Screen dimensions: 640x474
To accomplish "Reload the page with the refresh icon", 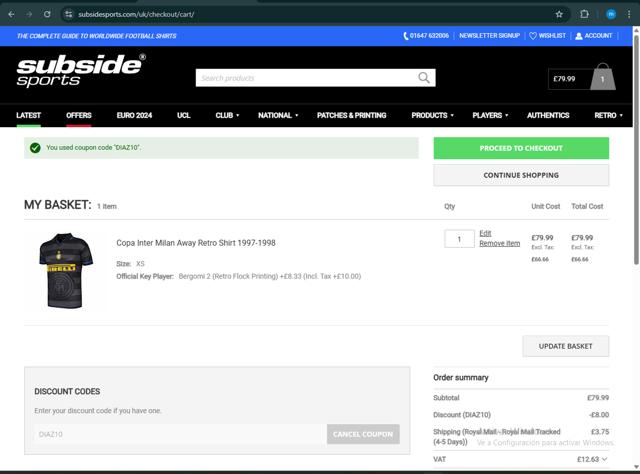I will (47, 14).
